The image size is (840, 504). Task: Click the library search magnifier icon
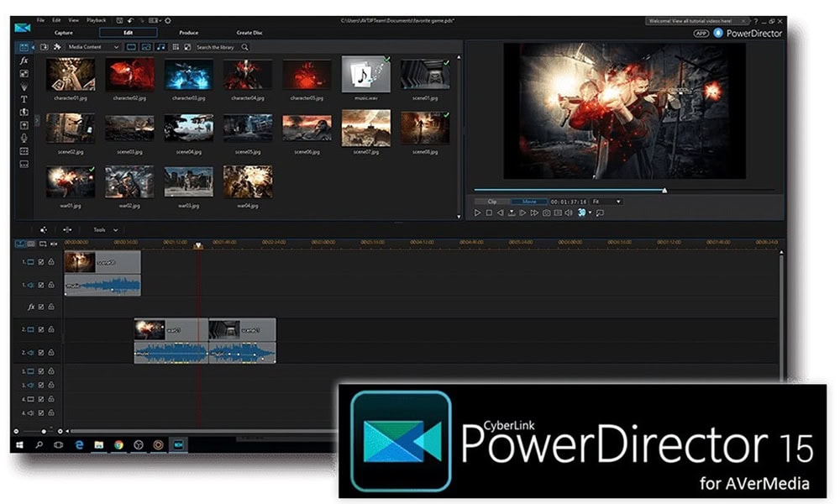[x=244, y=47]
